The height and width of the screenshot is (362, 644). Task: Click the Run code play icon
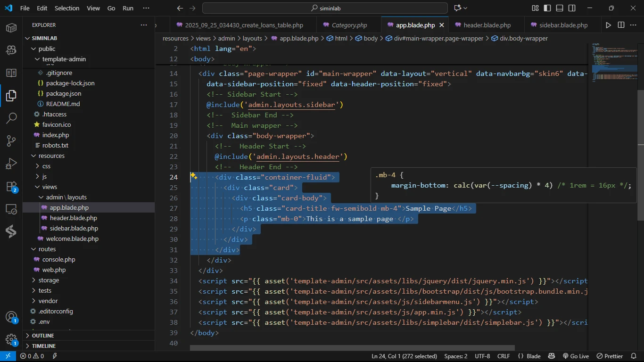[608, 25]
